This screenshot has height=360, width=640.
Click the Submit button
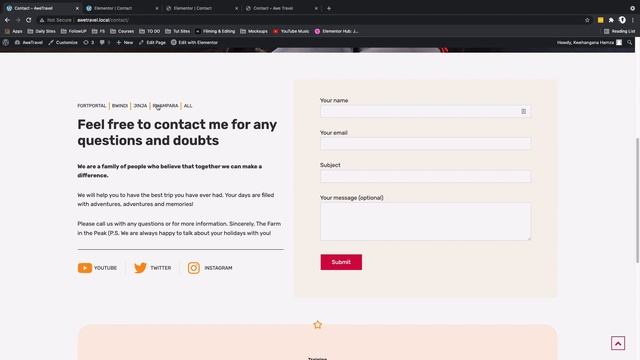click(x=341, y=262)
